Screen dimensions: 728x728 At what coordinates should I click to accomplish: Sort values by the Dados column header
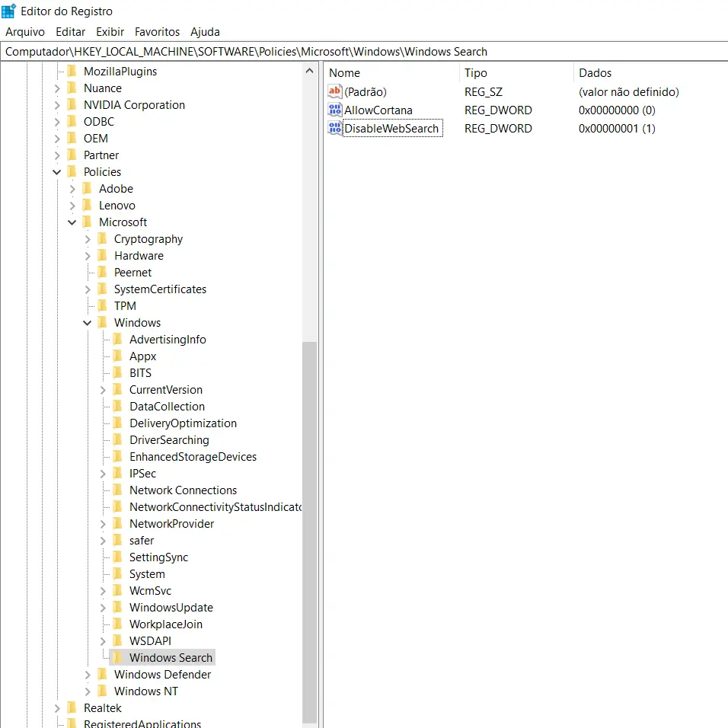coord(650,72)
